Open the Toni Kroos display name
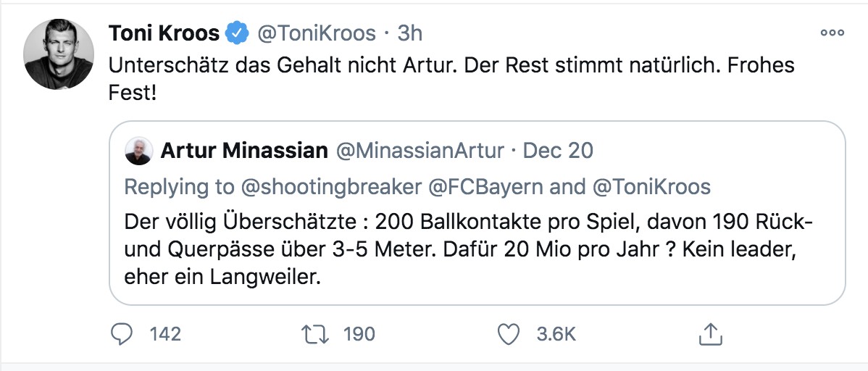 click(164, 33)
